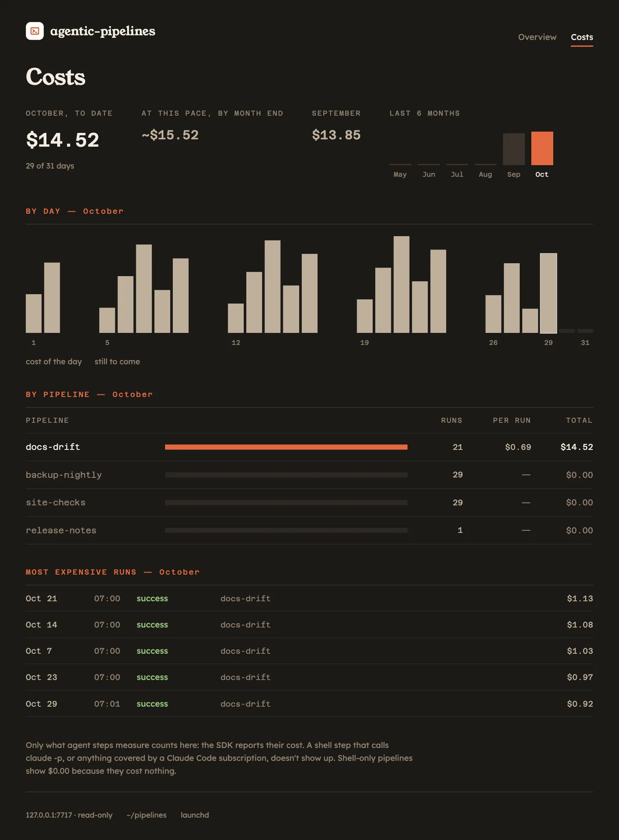The image size is (619, 840).
Task: Click the 'cost of the day' legend label
Action: pyautogui.click(x=54, y=362)
